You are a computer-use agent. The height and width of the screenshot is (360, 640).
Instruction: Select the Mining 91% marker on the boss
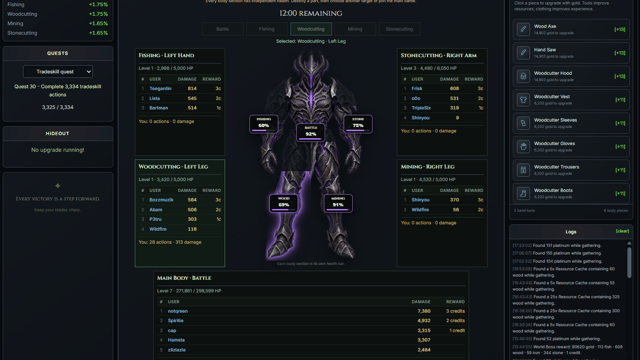(x=338, y=203)
